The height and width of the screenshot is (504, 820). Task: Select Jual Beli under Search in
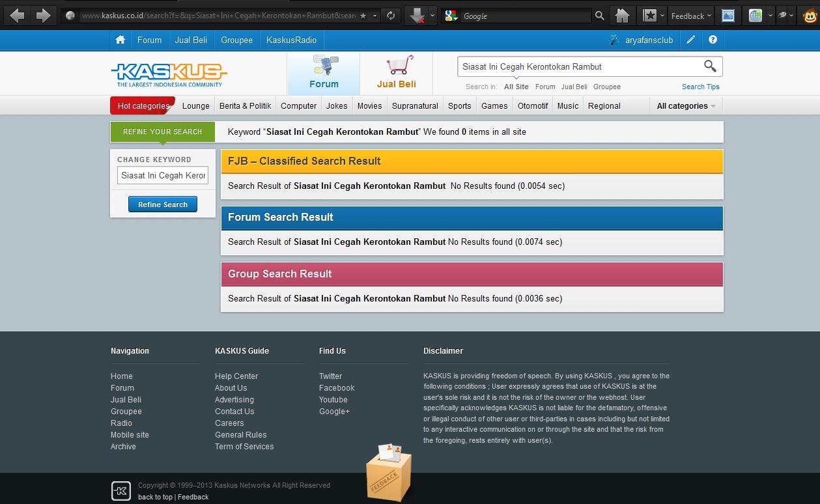click(x=574, y=87)
